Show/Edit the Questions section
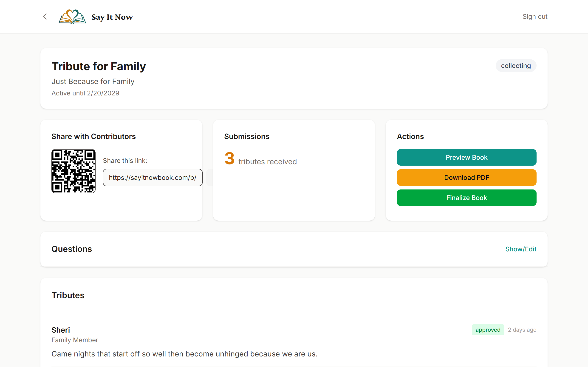This screenshot has width=588, height=367. coord(520,249)
